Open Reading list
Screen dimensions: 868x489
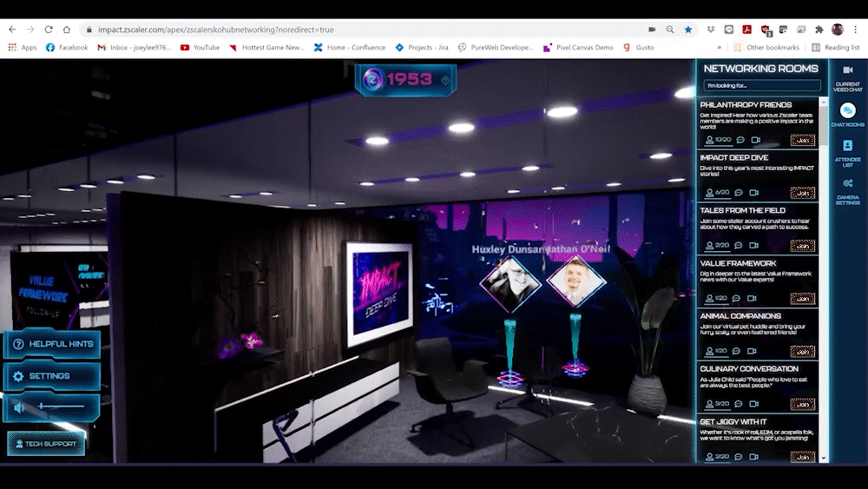(836, 48)
